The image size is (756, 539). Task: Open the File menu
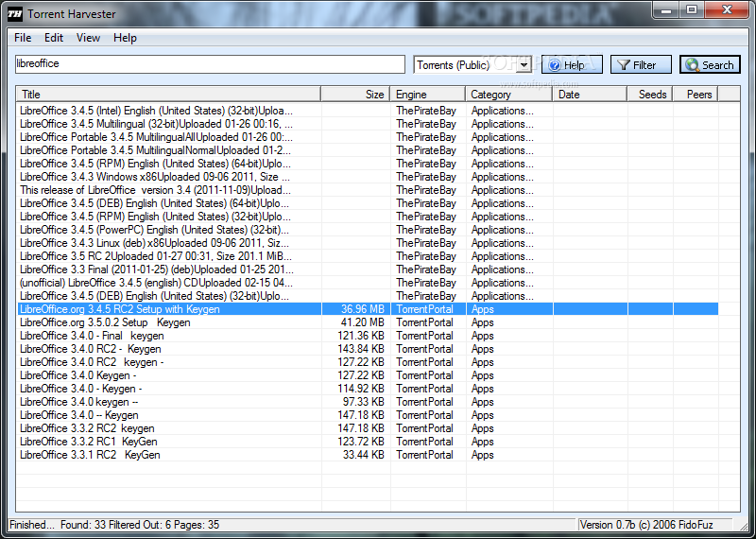pyautogui.click(x=23, y=38)
